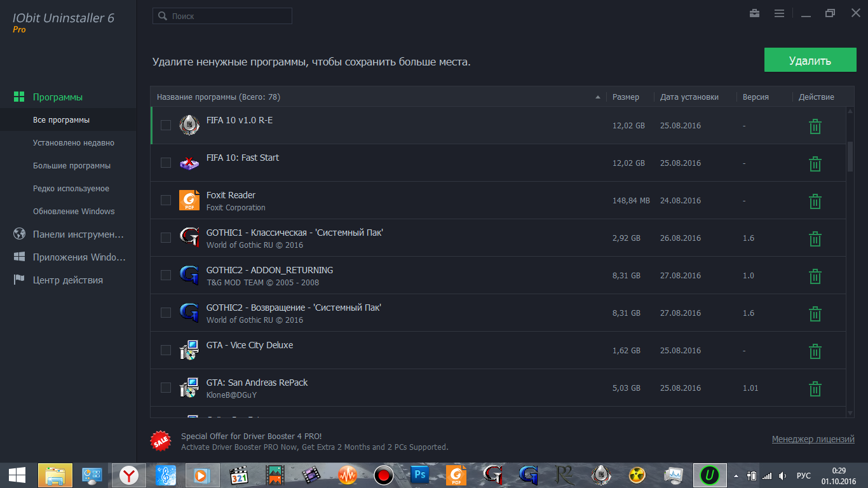Uninstall FIFA 10: Fast Start via trash icon
This screenshot has height=488, width=868.
(815, 164)
